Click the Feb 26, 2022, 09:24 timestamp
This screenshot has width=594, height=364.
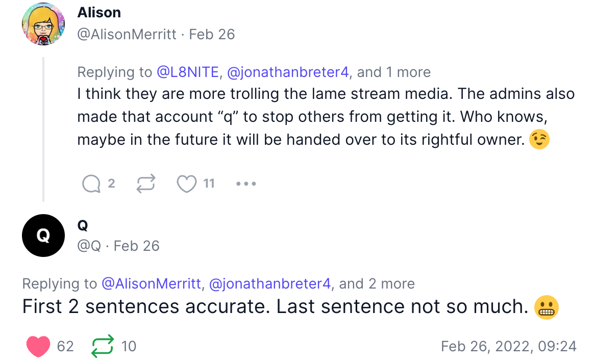click(x=509, y=347)
